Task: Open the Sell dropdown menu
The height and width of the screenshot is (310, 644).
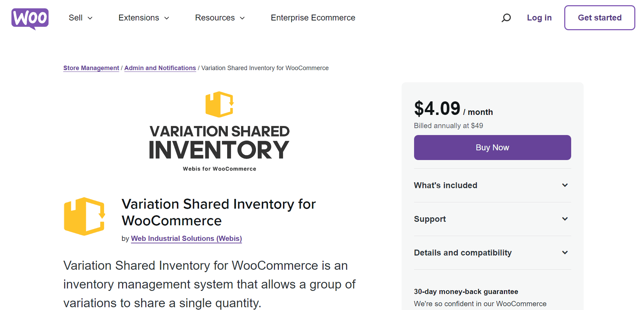Action: tap(80, 18)
